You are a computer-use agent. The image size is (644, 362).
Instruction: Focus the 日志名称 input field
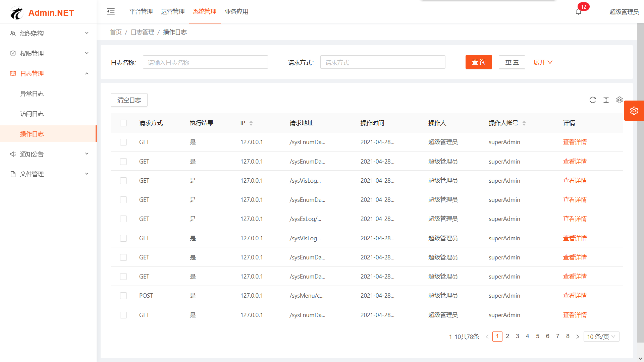(x=205, y=62)
